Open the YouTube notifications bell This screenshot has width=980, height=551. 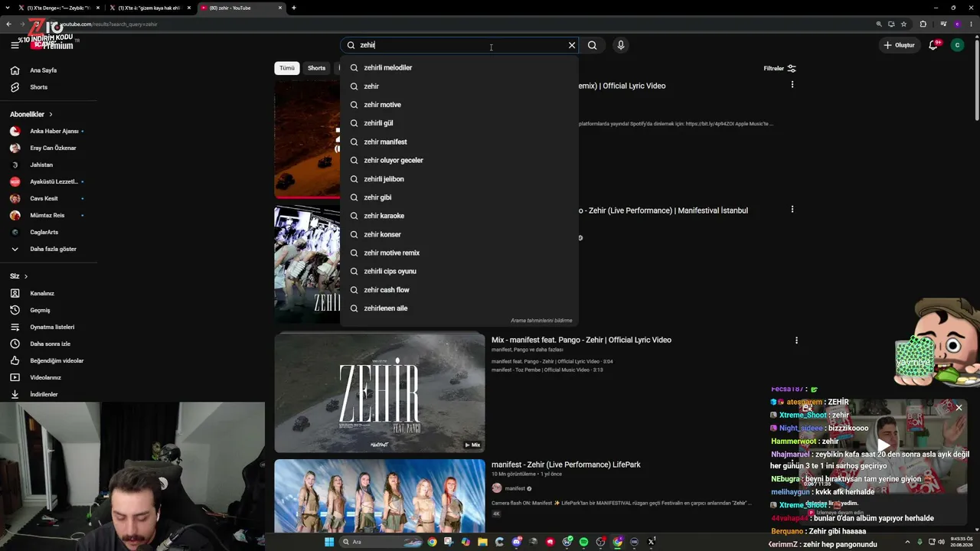[x=933, y=45]
